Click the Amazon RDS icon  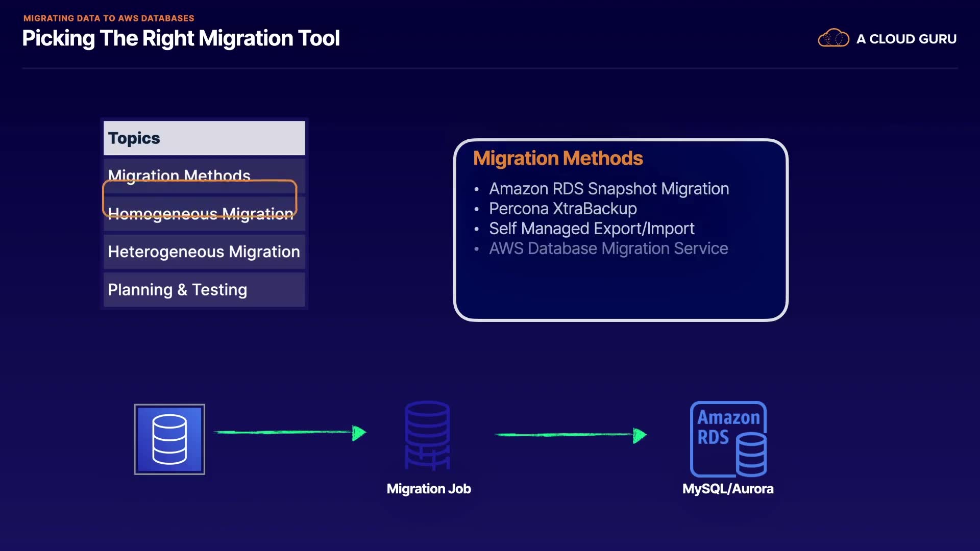pos(728,439)
